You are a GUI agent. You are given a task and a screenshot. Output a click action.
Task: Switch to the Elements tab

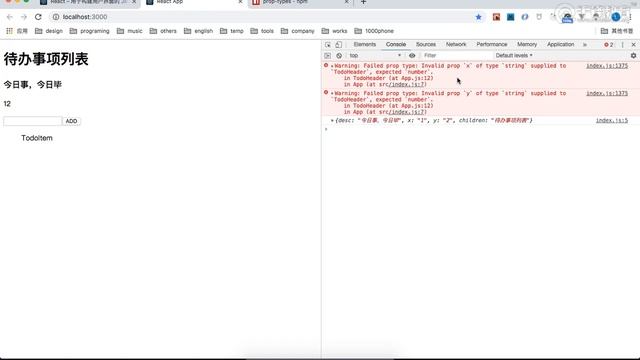tap(364, 44)
